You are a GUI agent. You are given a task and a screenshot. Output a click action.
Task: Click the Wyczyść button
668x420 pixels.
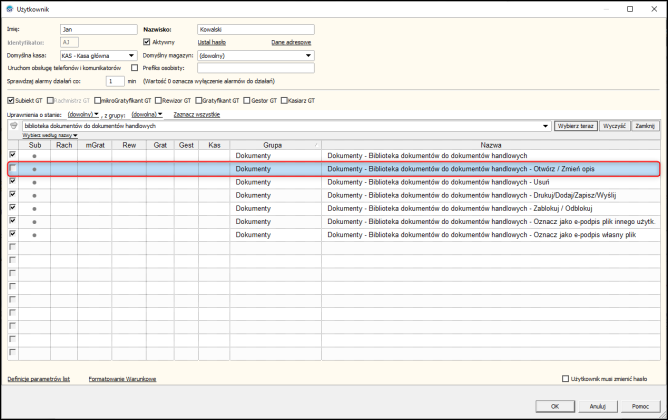(614, 126)
